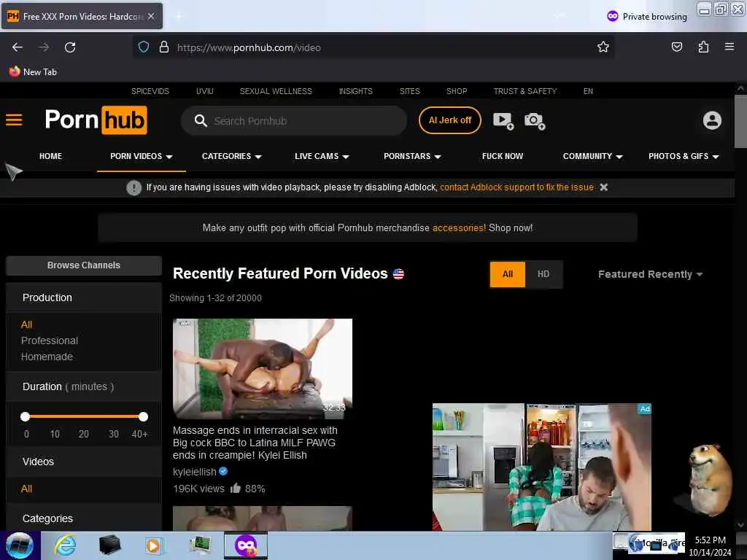This screenshot has height=560, width=747.
Task: Open the Windows Start button
Action: [x=19, y=545]
